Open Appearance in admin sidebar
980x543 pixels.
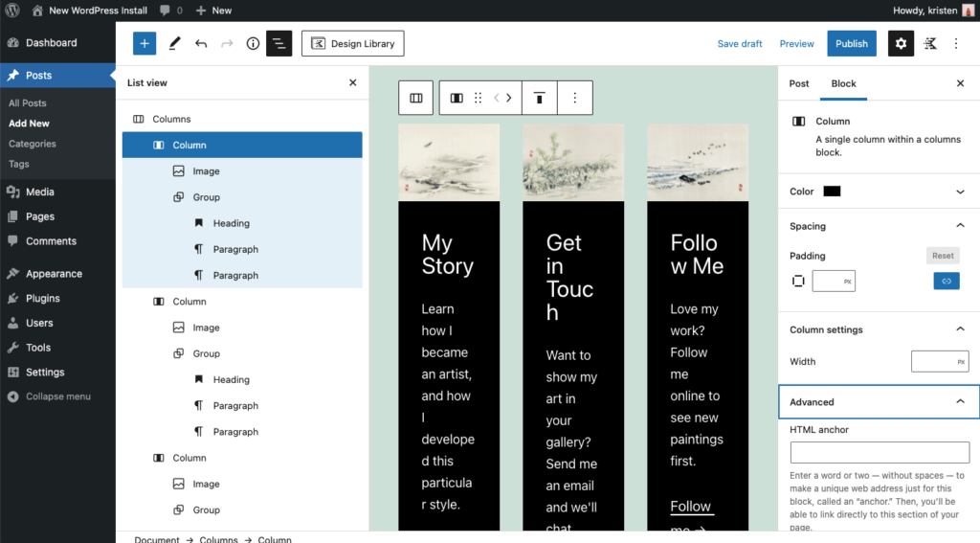pyautogui.click(x=54, y=274)
